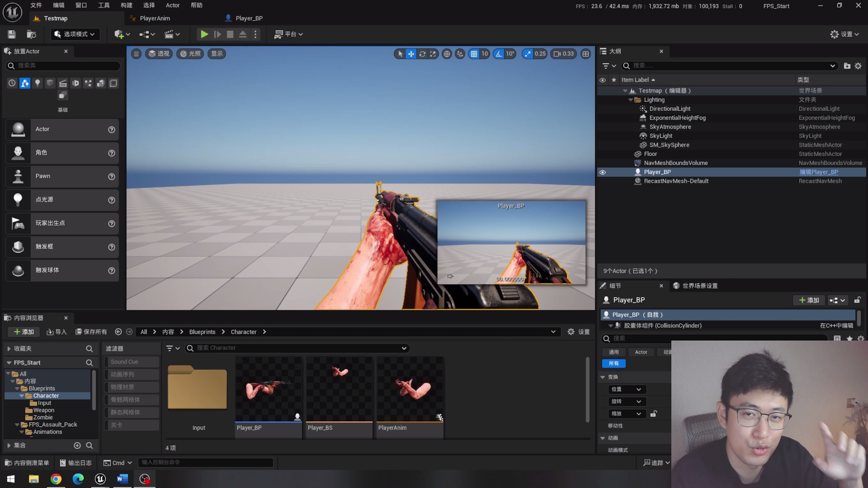Open the selection mode dropdown (选项模式)
This screenshot has height=488, width=868.
75,34
